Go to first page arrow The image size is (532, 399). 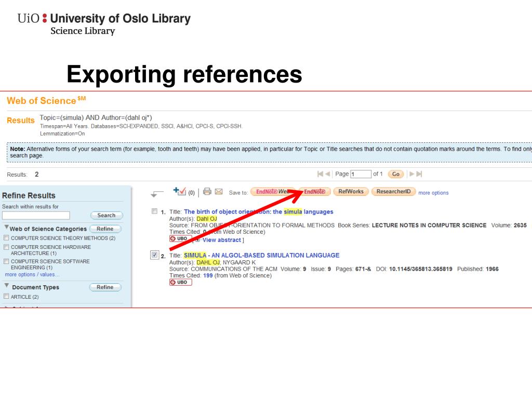pos(320,174)
